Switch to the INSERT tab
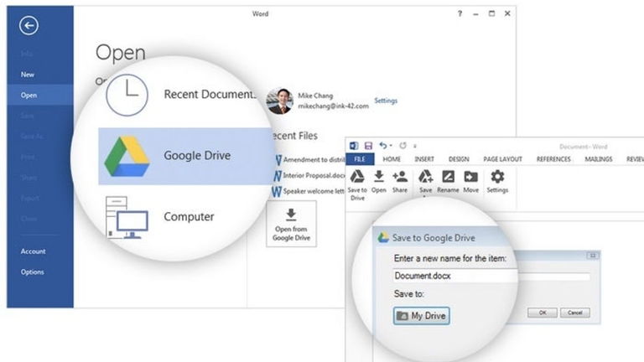 [x=424, y=159]
